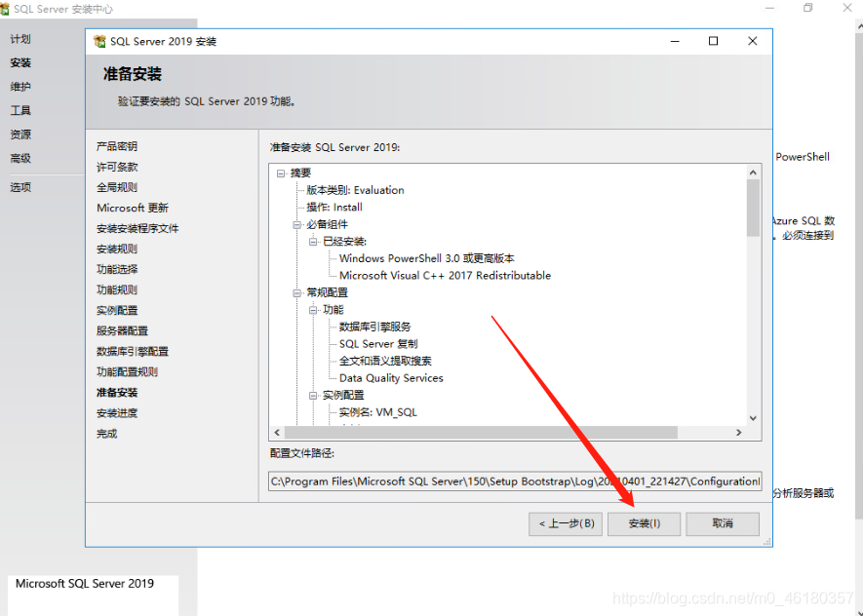The width and height of the screenshot is (863, 616).
Task: Select the 全文和语义提取搜索 tree row
Action: coord(385,361)
